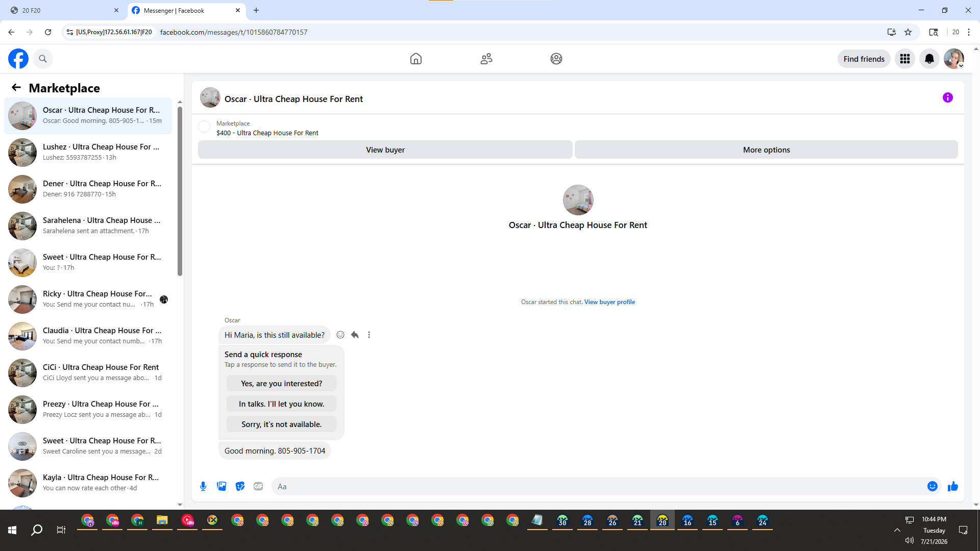Screen dimensions: 980x551
Task: Open the account profile picture menu
Action: click(x=954, y=59)
